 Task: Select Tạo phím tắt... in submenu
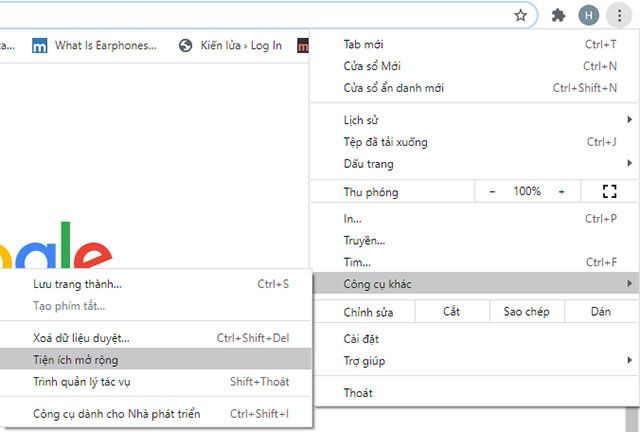click(155, 306)
